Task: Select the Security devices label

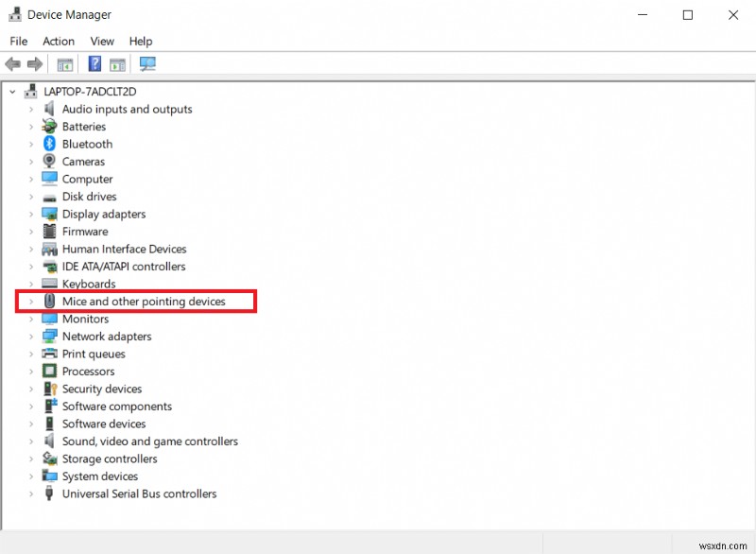Action: click(x=102, y=389)
